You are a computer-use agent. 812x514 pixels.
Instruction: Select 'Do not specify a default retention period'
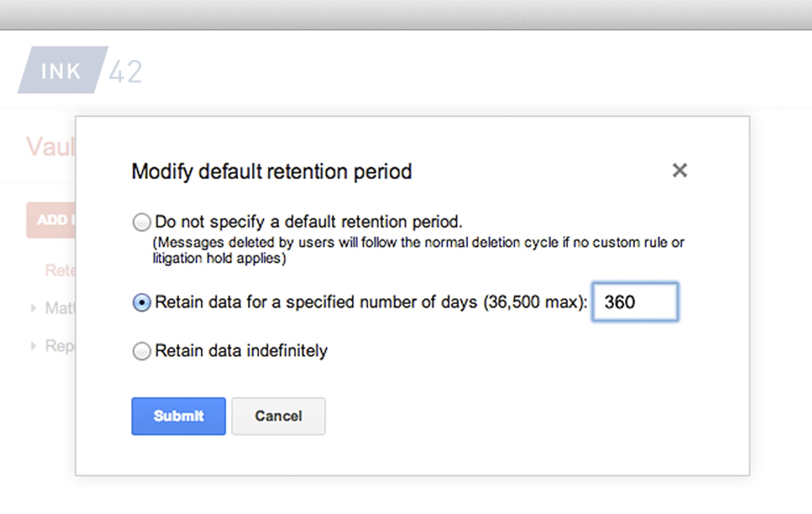click(141, 222)
